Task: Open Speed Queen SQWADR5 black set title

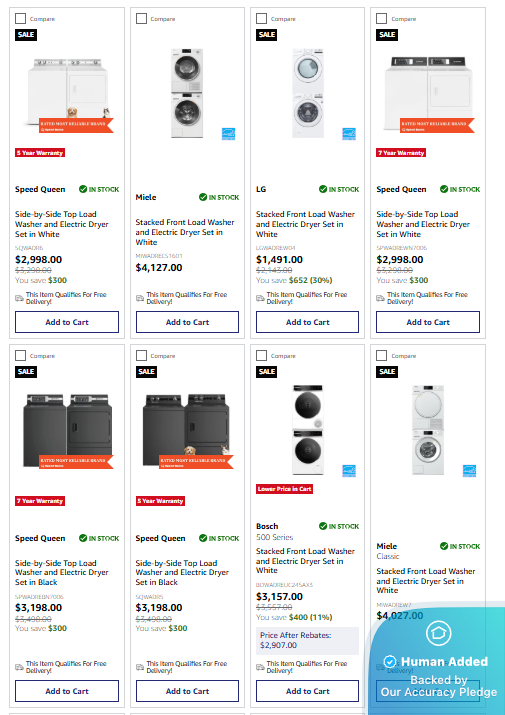Action: pyautogui.click(x=182, y=573)
